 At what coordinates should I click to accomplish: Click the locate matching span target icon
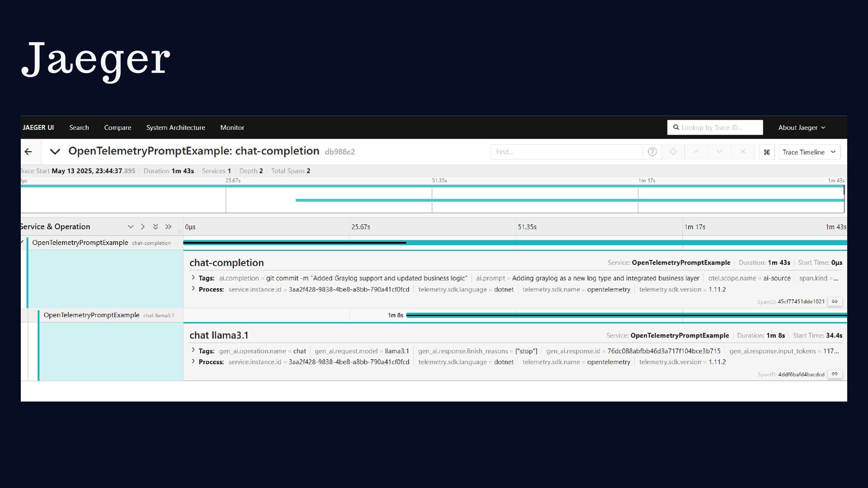tap(673, 152)
